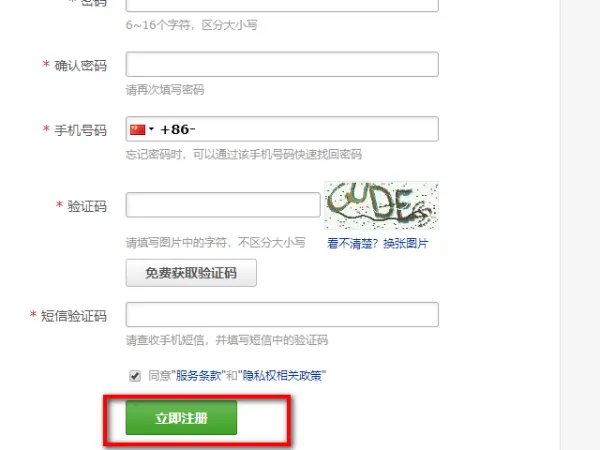Uncheck the agree to terms checkbox
This screenshot has width=600, height=450.
[135, 376]
